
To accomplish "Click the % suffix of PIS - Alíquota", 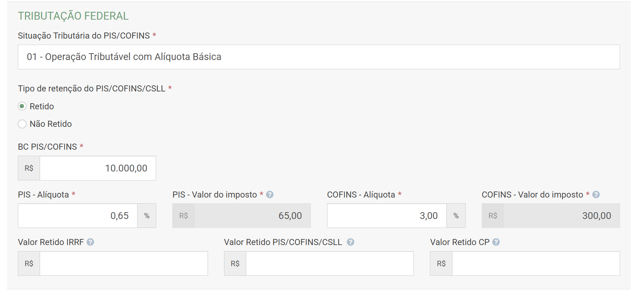I will point(147,216).
